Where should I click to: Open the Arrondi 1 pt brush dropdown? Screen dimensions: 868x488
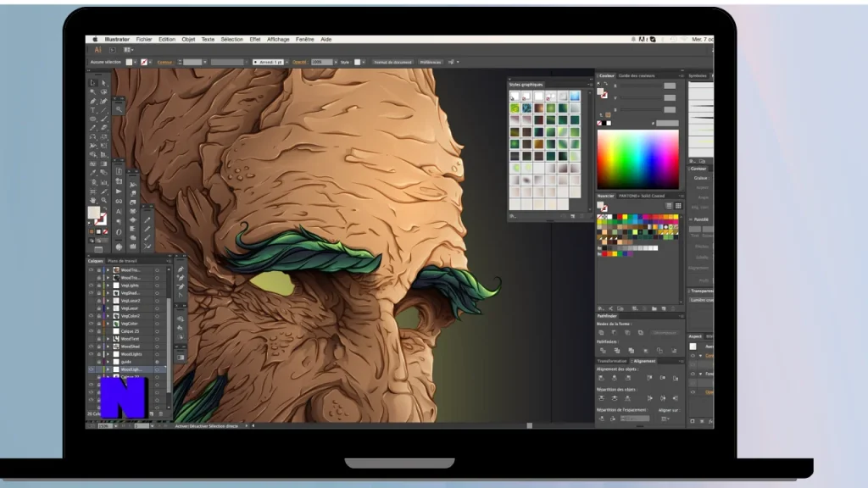[x=287, y=62]
